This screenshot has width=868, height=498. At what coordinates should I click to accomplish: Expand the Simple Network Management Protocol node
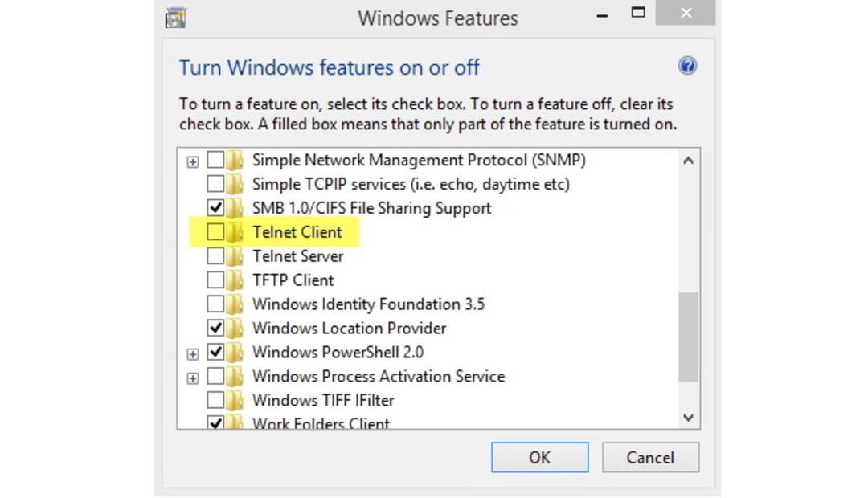pos(193,162)
